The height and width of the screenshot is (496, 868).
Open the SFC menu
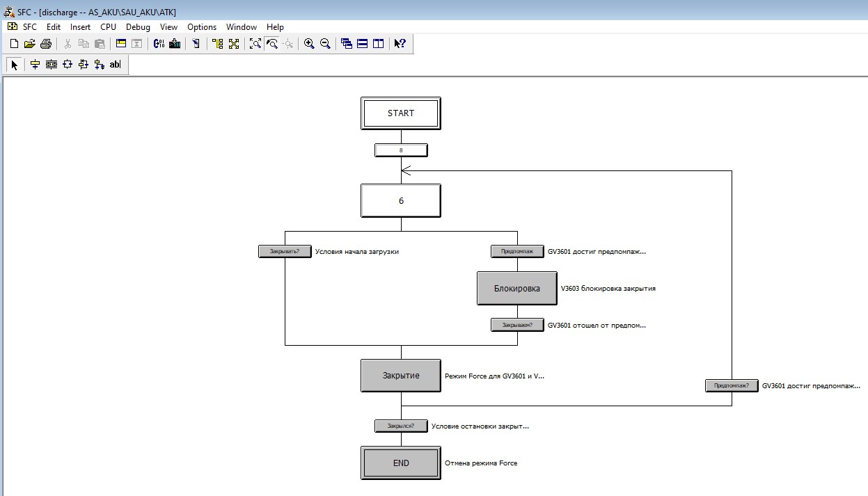[30, 27]
